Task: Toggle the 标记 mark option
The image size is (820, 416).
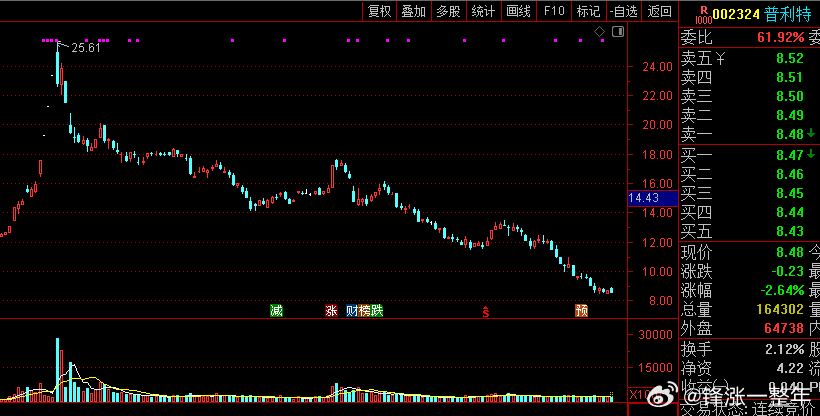Action: pos(588,12)
